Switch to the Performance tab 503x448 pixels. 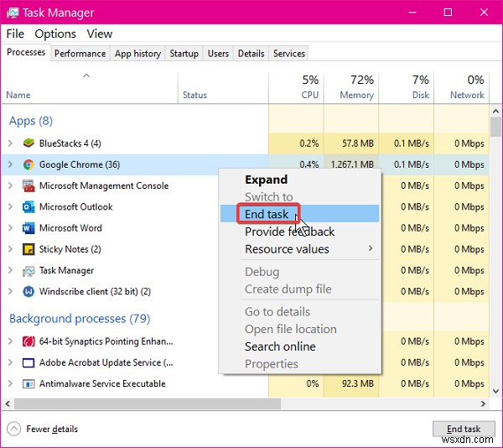click(x=80, y=54)
